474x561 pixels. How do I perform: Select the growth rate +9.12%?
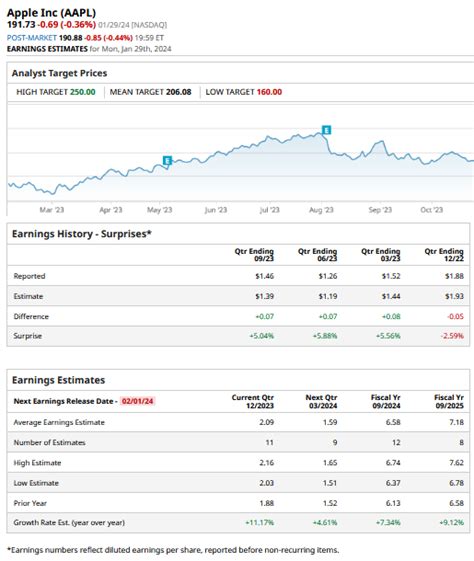tap(451, 522)
